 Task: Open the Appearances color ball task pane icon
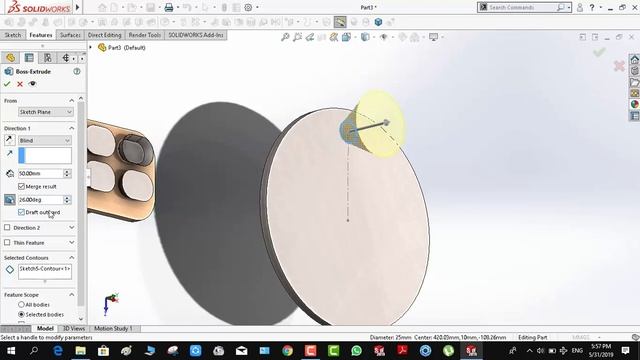pyautogui.click(x=634, y=104)
